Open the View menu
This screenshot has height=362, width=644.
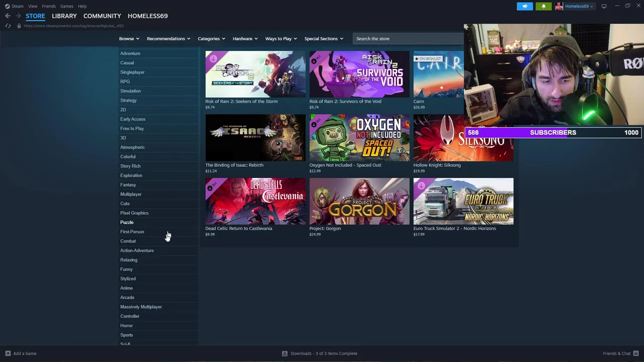tap(33, 6)
